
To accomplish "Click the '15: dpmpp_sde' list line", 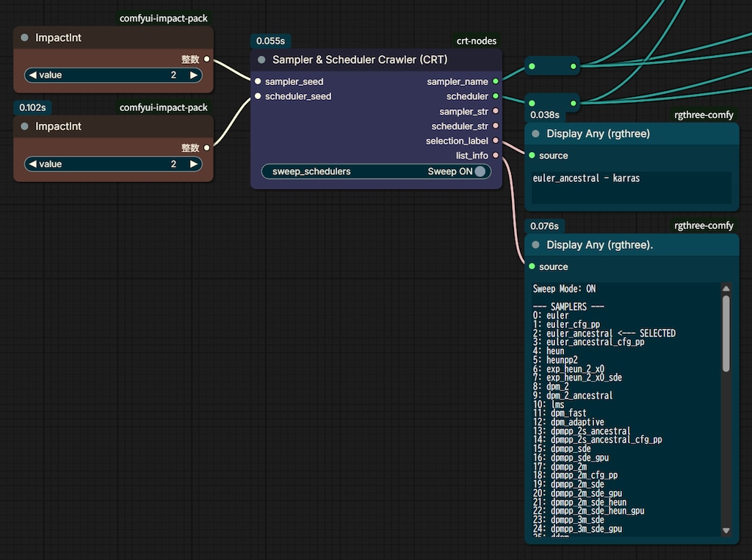I will 562,449.
